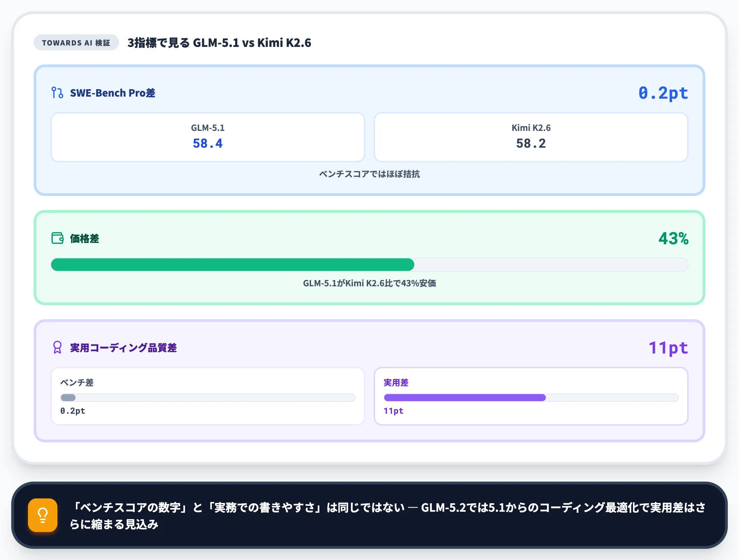Click the git pull-request icon beside SWE-Bench Pro差
The width and height of the screenshot is (739, 560).
point(57,93)
